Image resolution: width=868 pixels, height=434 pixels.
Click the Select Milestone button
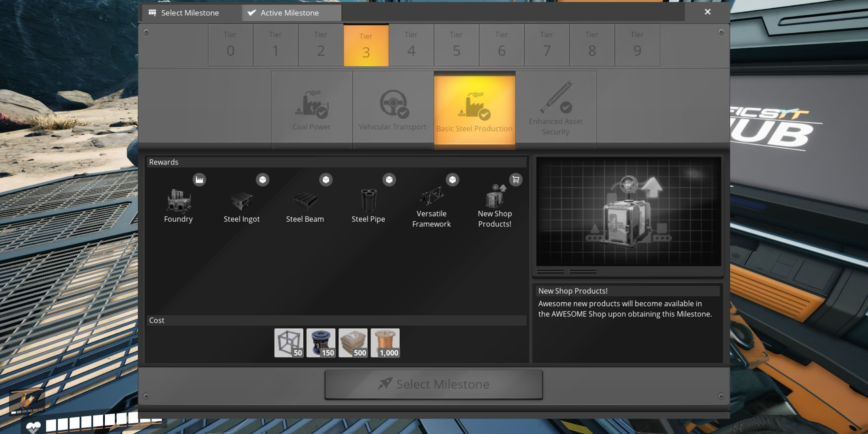[x=434, y=383]
